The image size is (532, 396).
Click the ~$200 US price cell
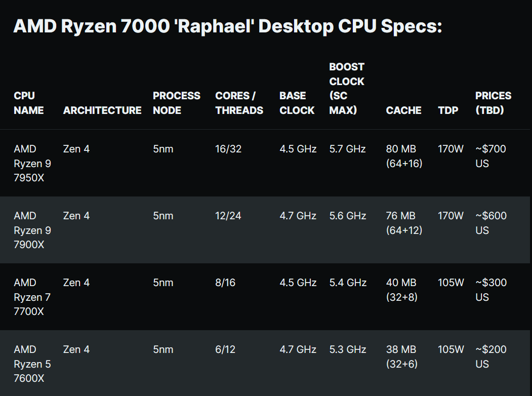491,357
